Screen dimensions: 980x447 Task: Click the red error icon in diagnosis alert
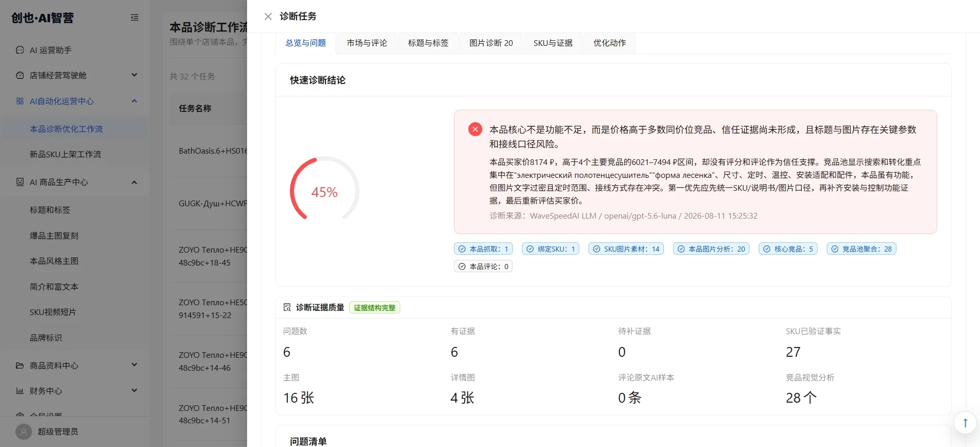[475, 129]
